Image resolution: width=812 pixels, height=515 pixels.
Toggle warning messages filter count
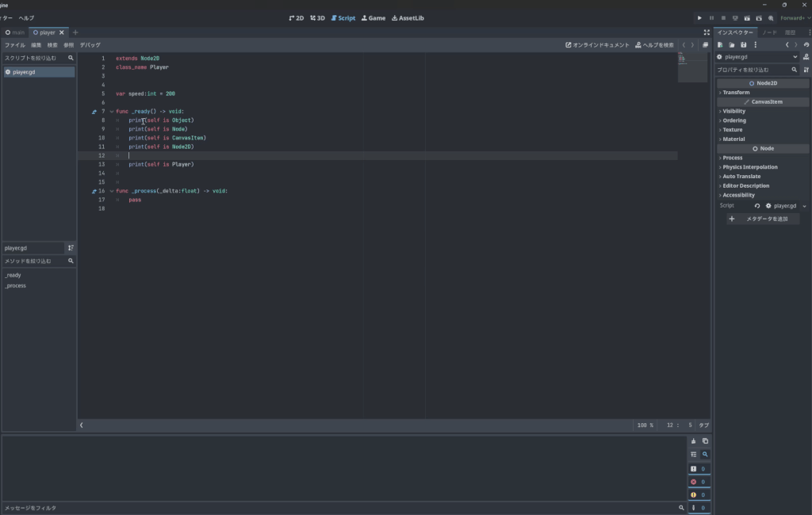(699, 495)
